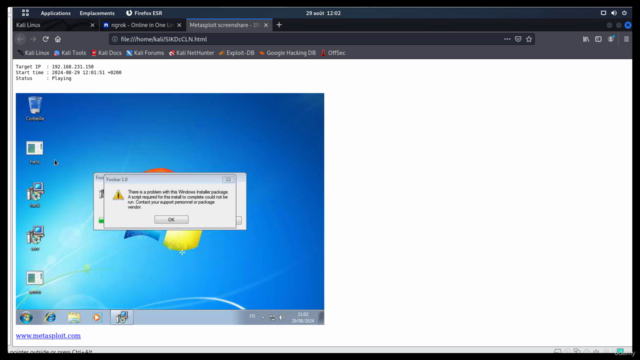
Task: Close the Foobar 1.0 dialog
Action: [x=229, y=179]
